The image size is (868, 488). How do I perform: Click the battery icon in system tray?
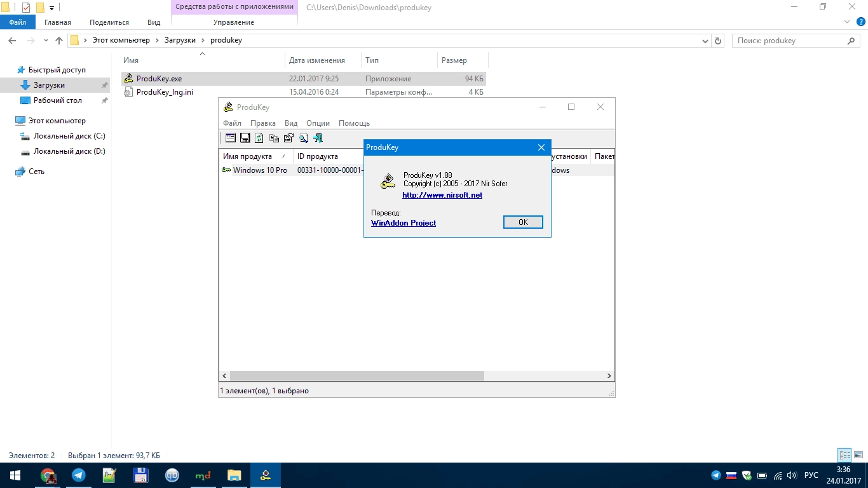pos(762,475)
